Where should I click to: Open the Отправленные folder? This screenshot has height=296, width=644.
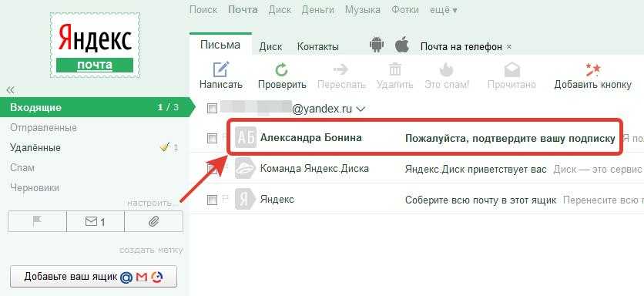pyautogui.click(x=43, y=128)
